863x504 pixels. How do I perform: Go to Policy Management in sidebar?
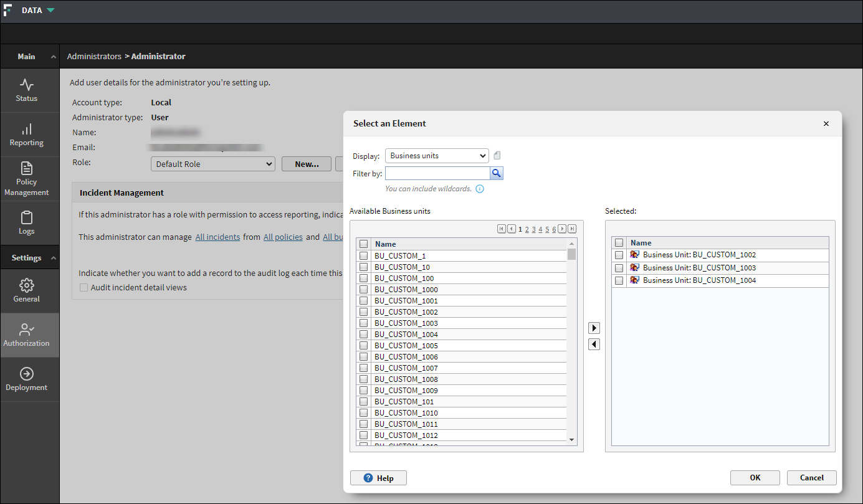pyautogui.click(x=27, y=179)
